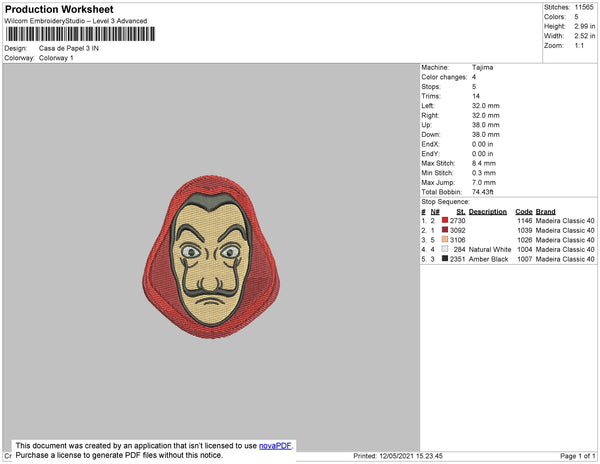This screenshot has width=600, height=464.
Task: Click 'Wilcom EmbroideryStudio – Level 3 Advanced' subtitle
Action: point(76,21)
